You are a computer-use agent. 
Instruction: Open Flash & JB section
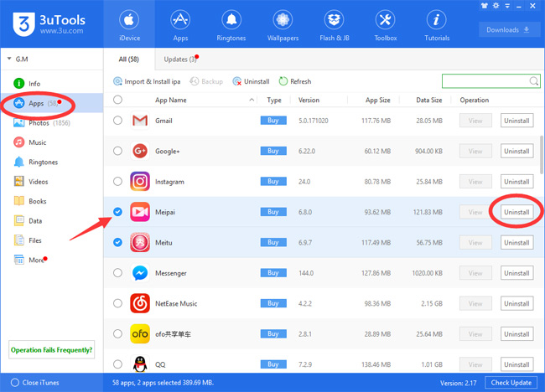click(x=334, y=25)
